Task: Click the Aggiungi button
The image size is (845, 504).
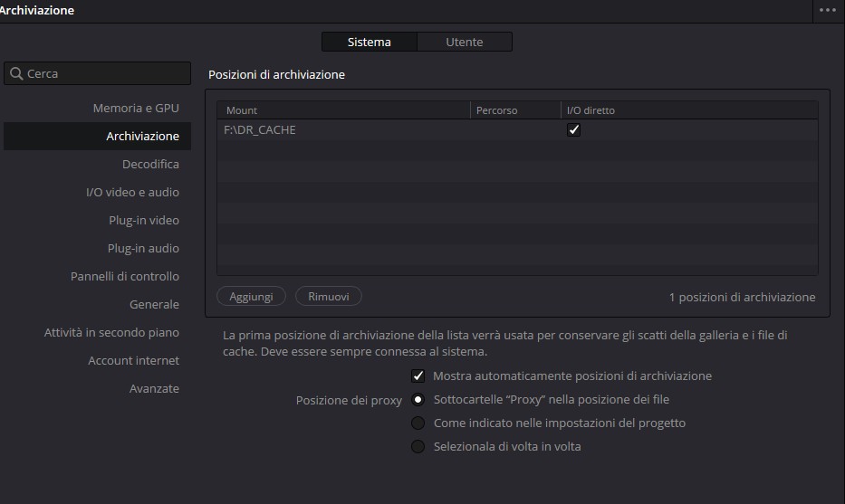Action: pyautogui.click(x=251, y=296)
